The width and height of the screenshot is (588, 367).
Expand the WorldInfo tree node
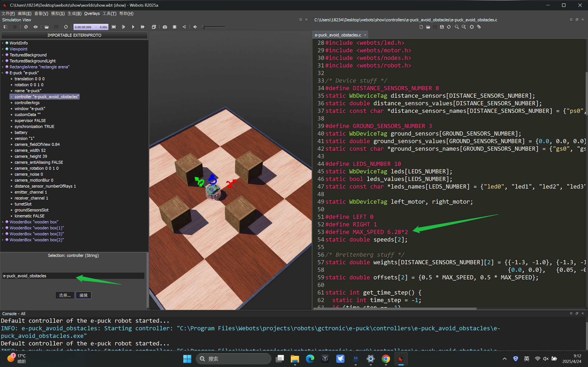pyautogui.click(x=3, y=43)
